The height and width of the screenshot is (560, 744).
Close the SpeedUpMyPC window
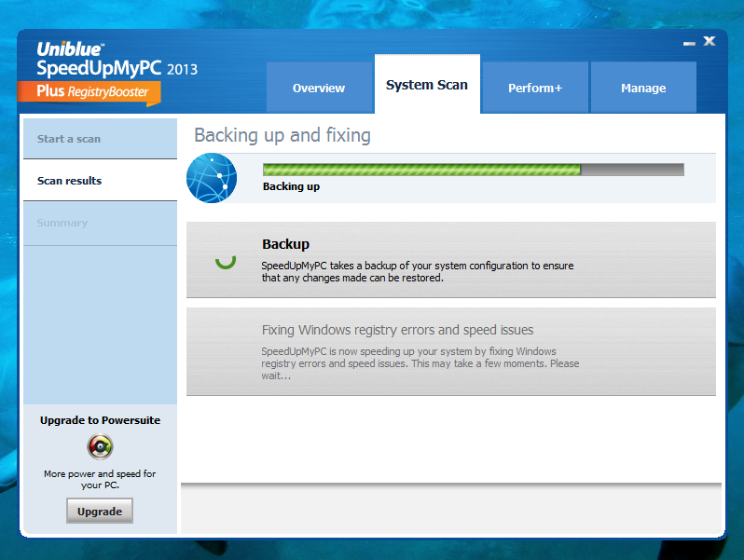pos(710,41)
